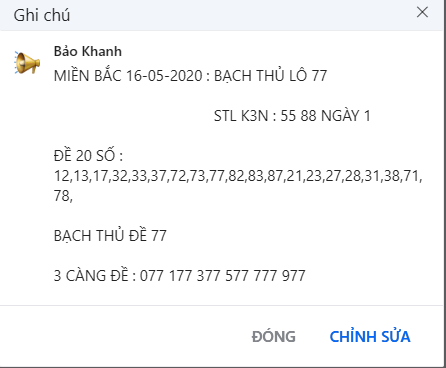The height and width of the screenshot is (368, 446).
Task: Click the Ghi chú dialog title
Action: click(x=42, y=15)
